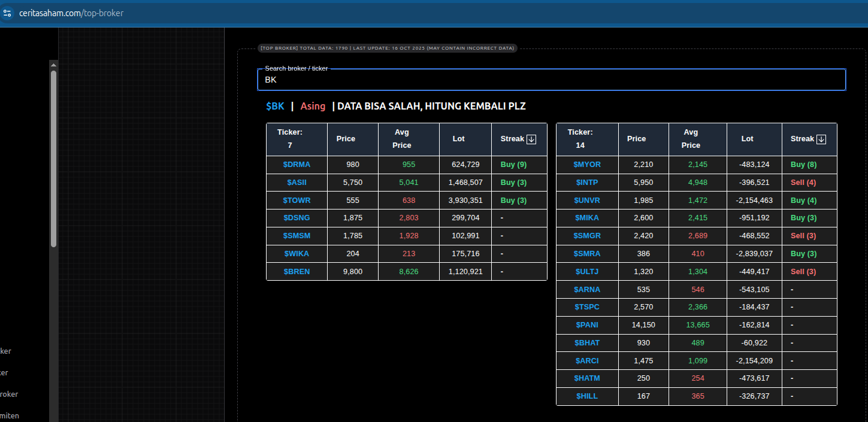Click the sidebar scrollbar up arrow
Image resolution: width=868 pixels, height=422 pixels.
point(53,65)
